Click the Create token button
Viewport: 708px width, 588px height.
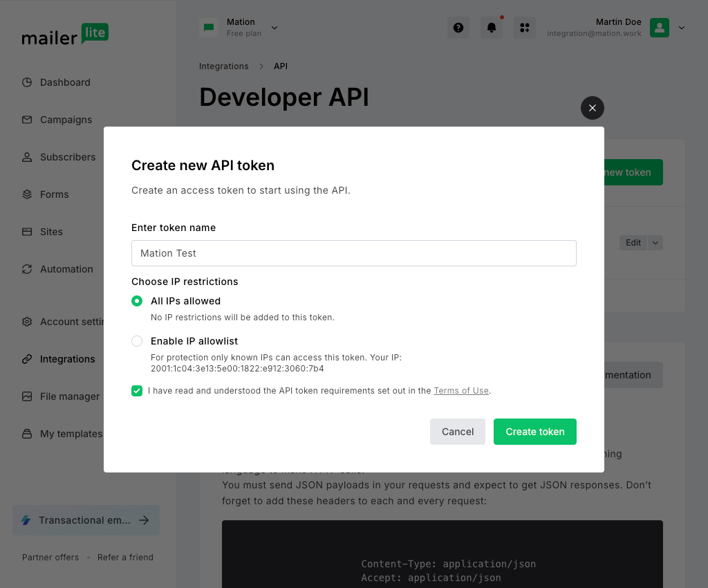tap(534, 432)
